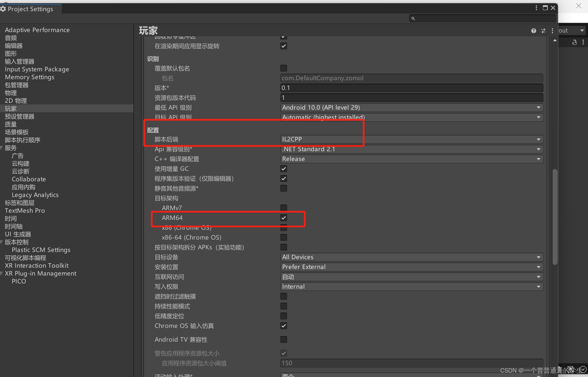Enable 按目标架构拆分 APKs checkbox
Image resolution: width=588 pixels, height=377 pixels.
click(x=284, y=247)
